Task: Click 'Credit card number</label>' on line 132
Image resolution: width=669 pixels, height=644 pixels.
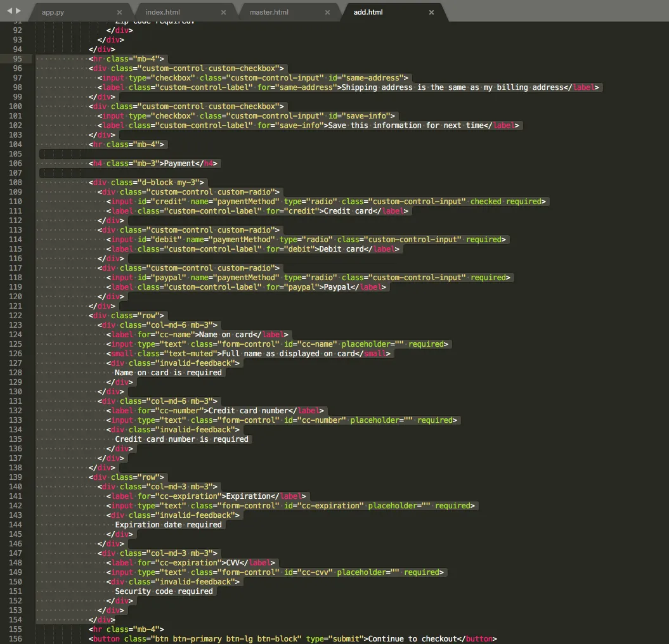Action: click(266, 411)
